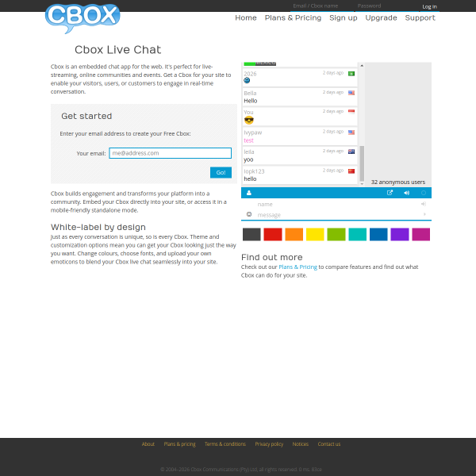Screen dimensions: 476x476
Task: Click '32 anonymous users' text
Action: point(398,182)
